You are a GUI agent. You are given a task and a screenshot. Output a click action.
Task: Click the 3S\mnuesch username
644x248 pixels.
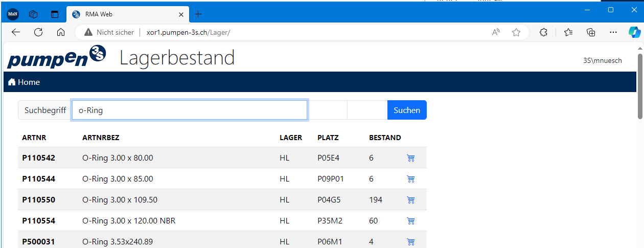click(x=603, y=60)
